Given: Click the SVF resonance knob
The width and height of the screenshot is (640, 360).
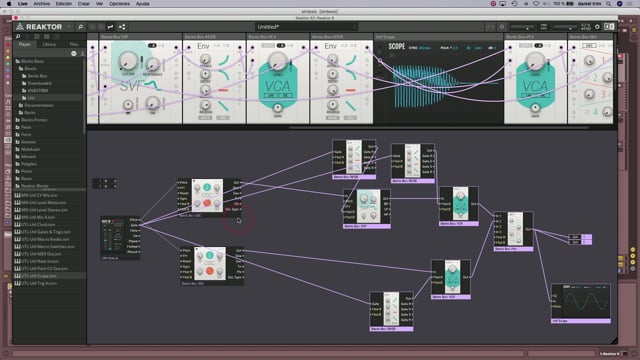Looking at the screenshot, I should click(153, 64).
